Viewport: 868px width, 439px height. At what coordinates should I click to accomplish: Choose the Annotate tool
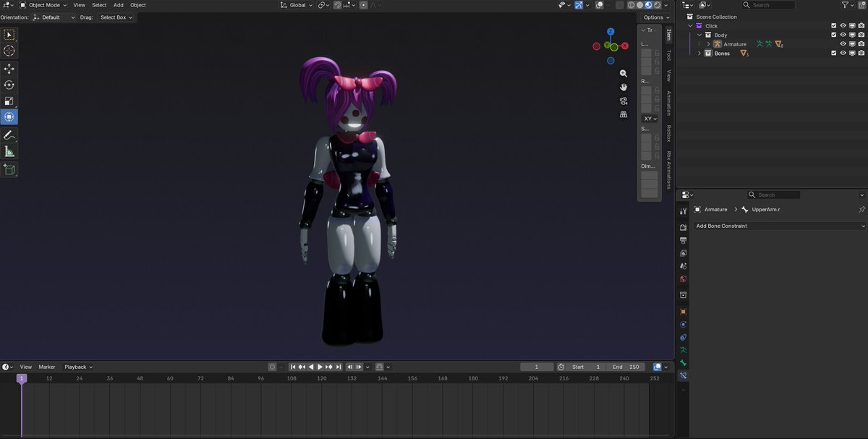coord(9,135)
